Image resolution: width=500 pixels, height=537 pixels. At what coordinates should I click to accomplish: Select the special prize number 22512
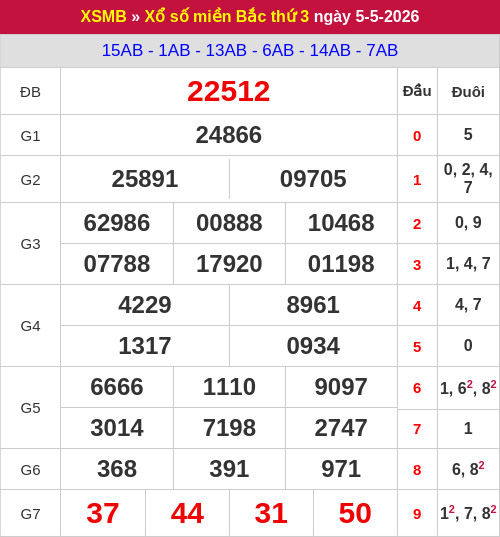click(228, 91)
